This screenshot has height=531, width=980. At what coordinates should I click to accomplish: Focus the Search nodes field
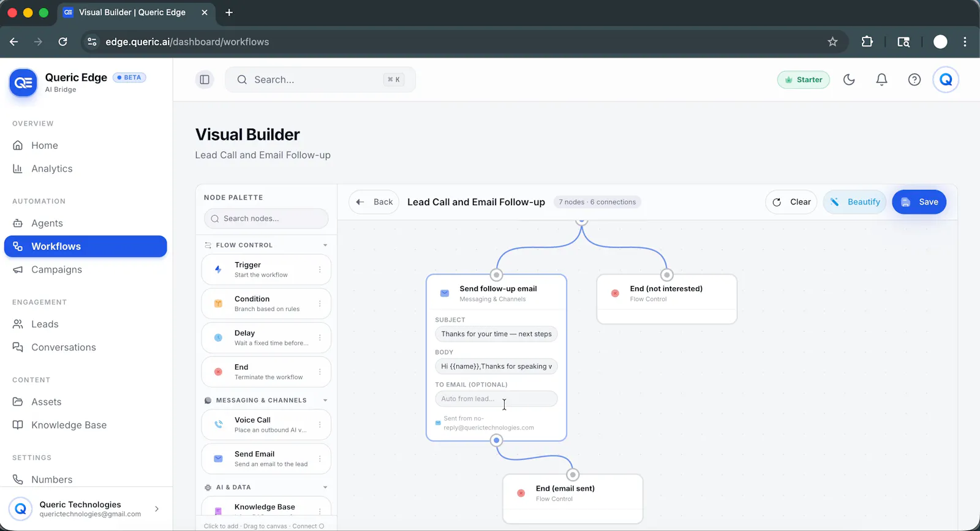[x=266, y=219]
